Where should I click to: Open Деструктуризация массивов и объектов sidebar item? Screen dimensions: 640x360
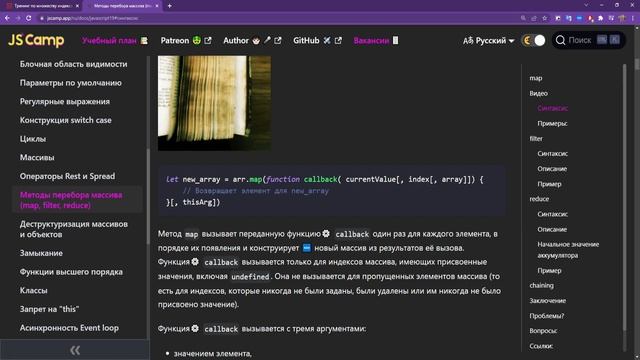point(74,229)
